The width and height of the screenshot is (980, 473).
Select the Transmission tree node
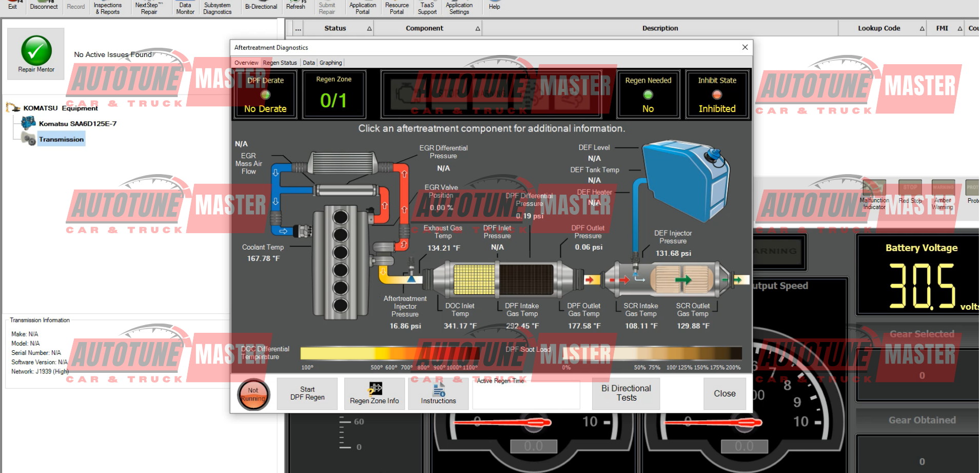tap(61, 139)
